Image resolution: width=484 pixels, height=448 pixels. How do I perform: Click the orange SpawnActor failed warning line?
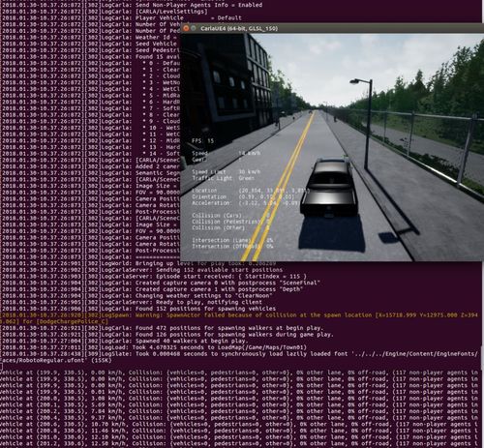239,318
